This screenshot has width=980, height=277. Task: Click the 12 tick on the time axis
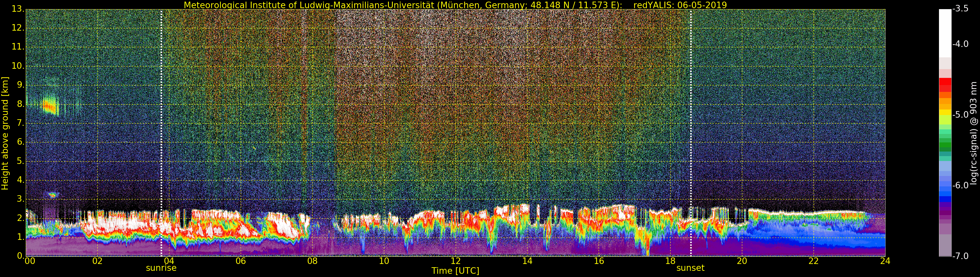pyautogui.click(x=455, y=261)
